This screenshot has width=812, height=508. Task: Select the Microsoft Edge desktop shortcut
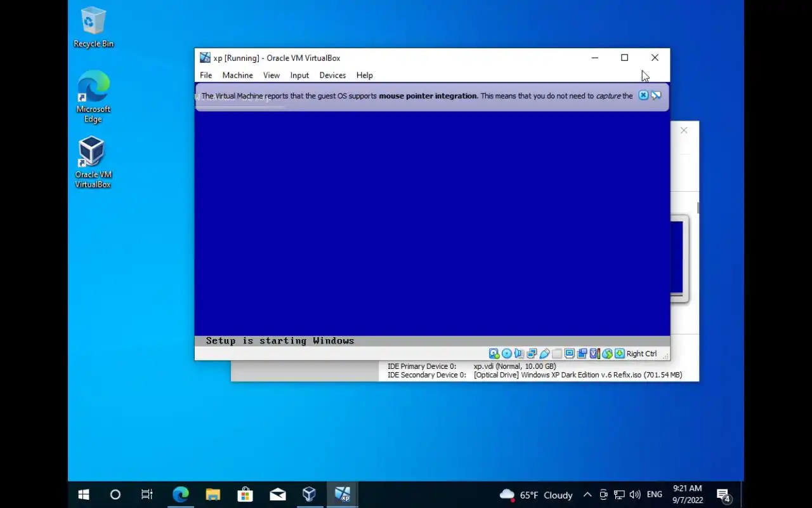(x=93, y=97)
